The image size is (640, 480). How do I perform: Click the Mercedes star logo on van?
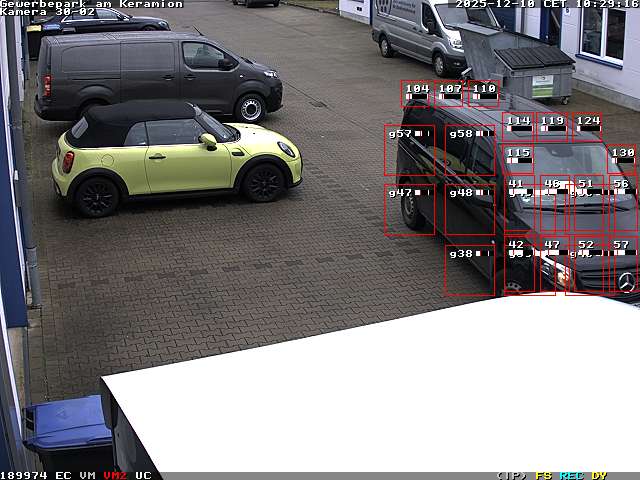626,281
